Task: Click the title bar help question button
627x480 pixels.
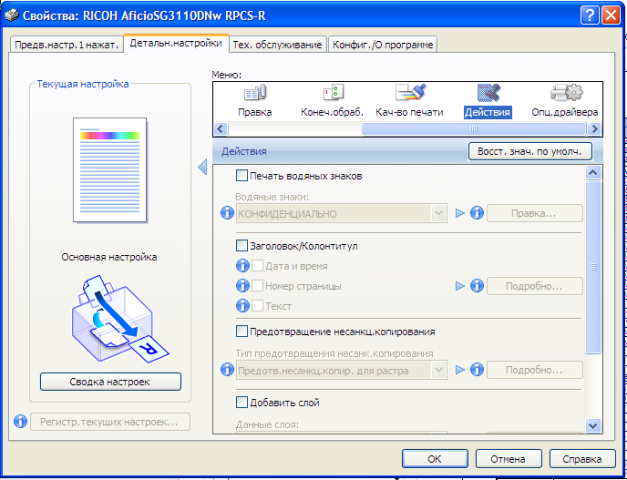Action: [590, 16]
